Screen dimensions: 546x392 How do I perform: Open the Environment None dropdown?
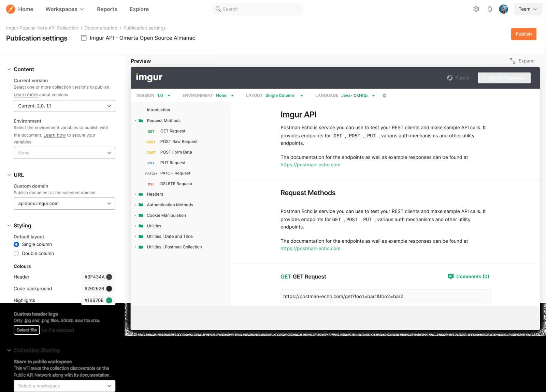point(64,153)
